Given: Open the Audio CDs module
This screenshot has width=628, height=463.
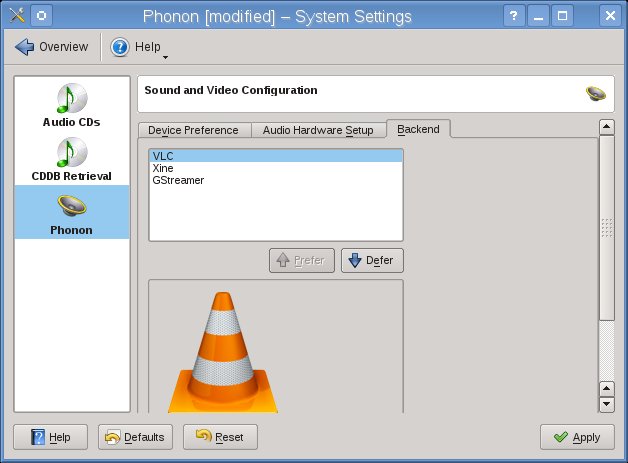Looking at the screenshot, I should pos(72,105).
